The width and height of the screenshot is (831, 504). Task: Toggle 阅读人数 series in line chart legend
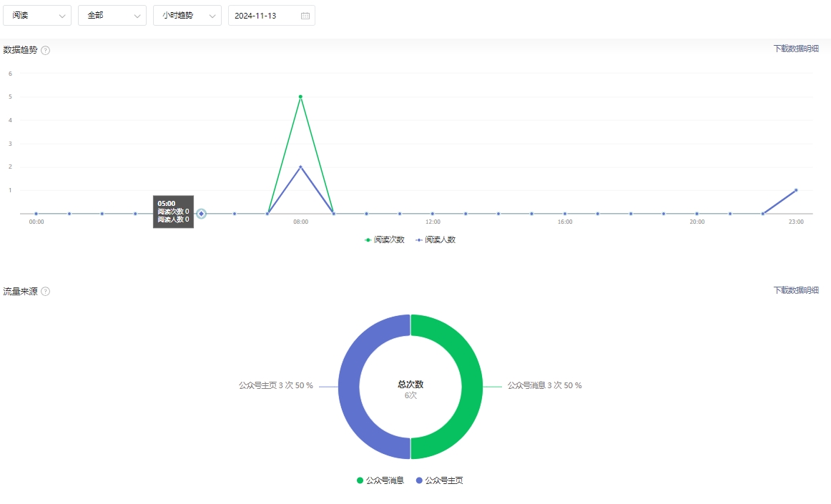[x=436, y=240]
